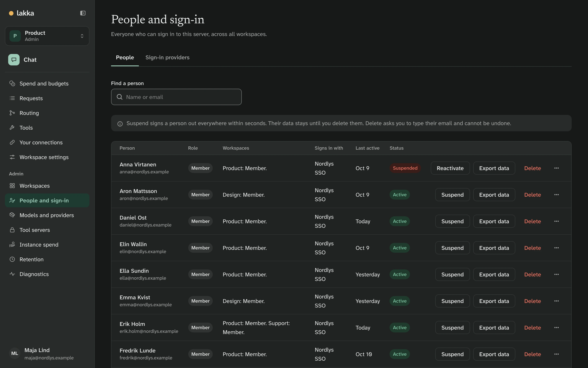Screen dimensions: 588x368
Task: Delete Ella Sundin
Action: point(532,275)
